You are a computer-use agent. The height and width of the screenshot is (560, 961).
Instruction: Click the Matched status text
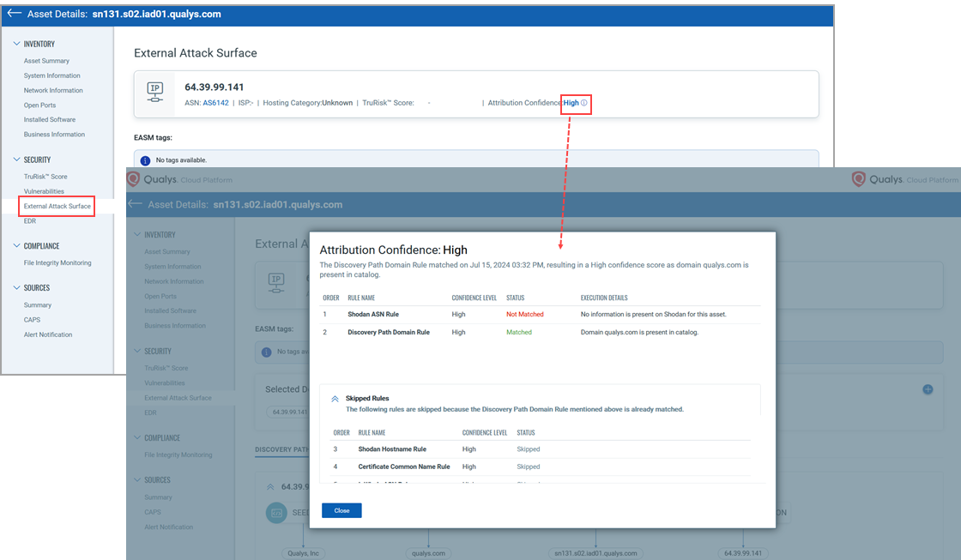click(x=519, y=332)
